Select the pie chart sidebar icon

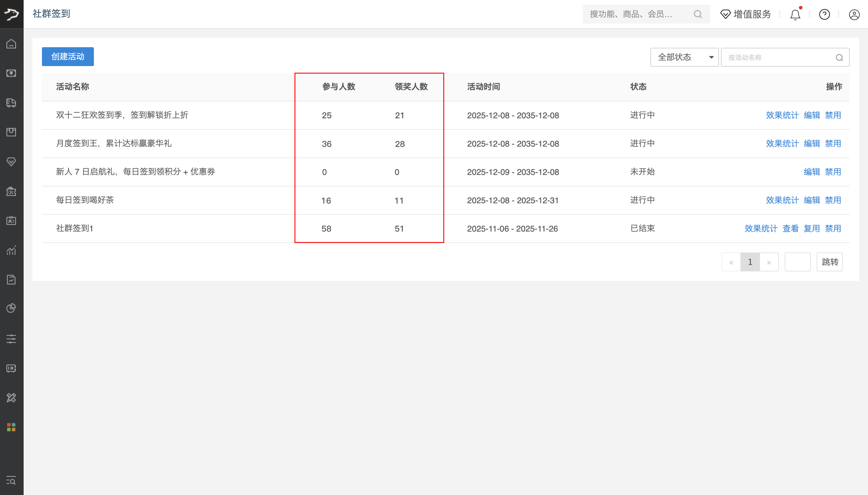point(11,308)
